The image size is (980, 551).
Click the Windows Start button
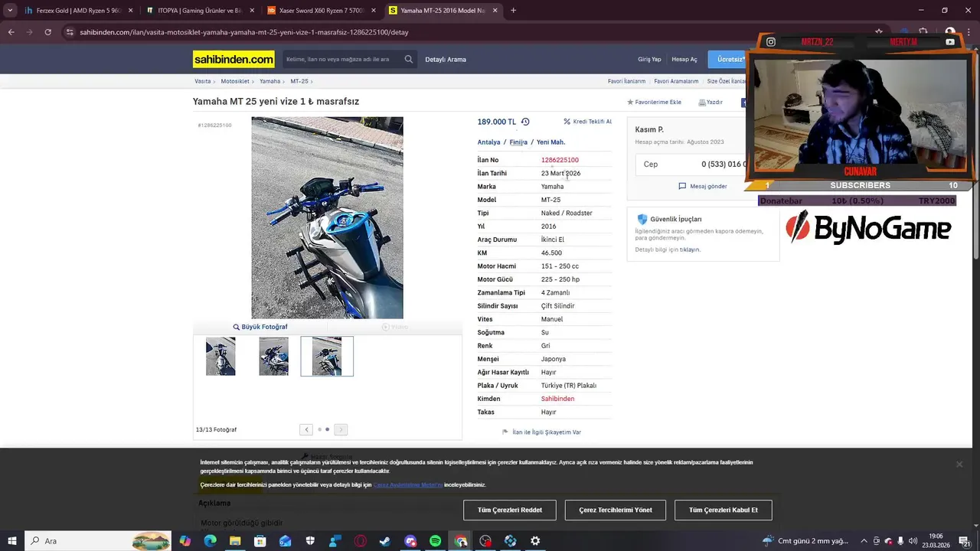12,541
